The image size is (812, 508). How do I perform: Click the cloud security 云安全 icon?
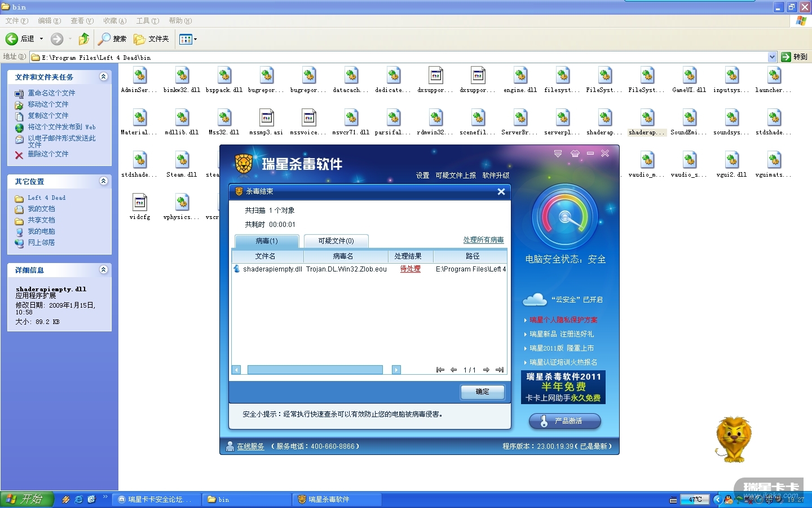(x=535, y=299)
